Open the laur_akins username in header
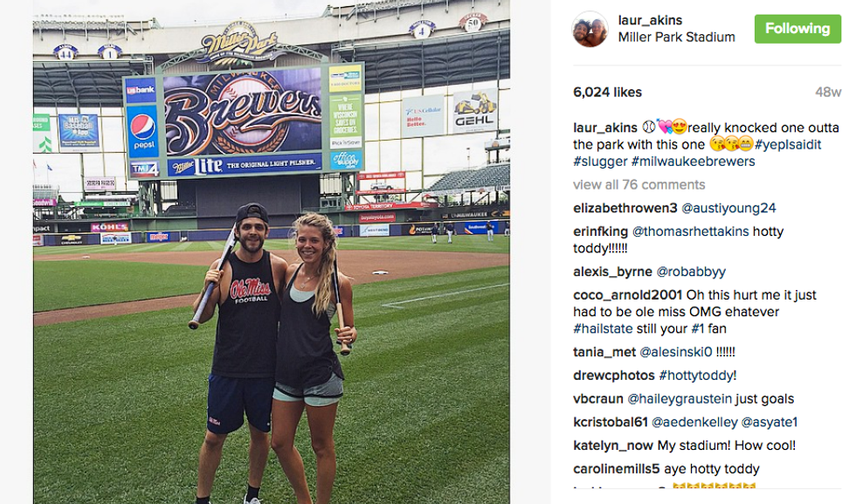Screen dimensions: 856x504 pos(650,20)
